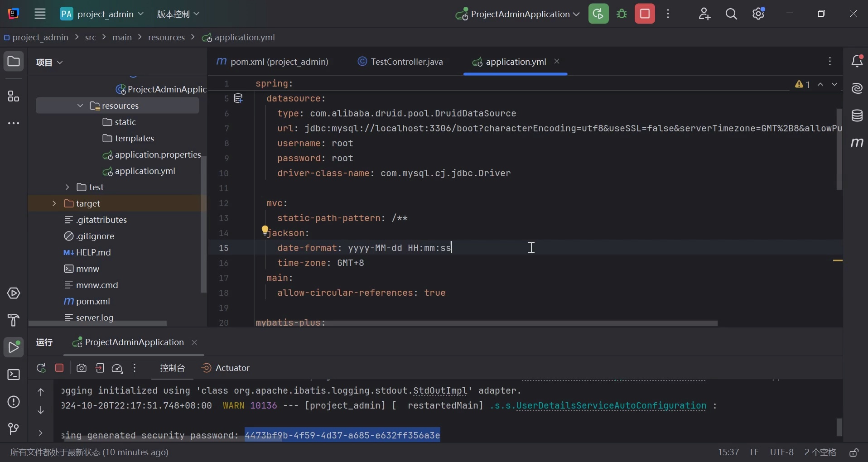868x462 pixels.
Task: Expand the test folder
Action: click(67, 187)
